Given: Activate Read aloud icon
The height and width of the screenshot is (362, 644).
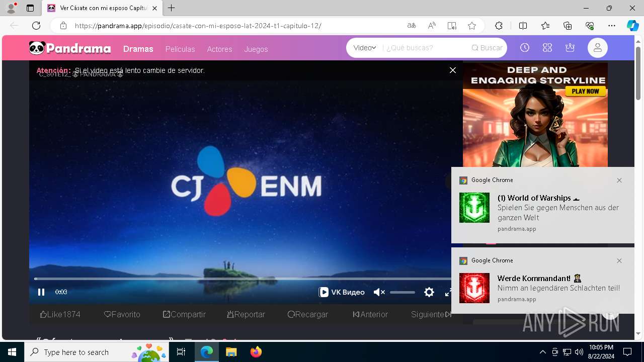Looking at the screenshot, I should [432, 26].
